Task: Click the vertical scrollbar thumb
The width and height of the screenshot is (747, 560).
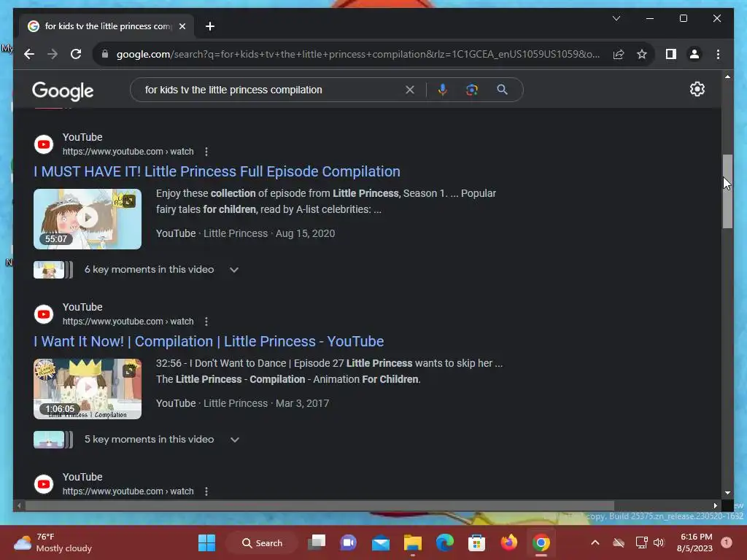Action: [727, 191]
